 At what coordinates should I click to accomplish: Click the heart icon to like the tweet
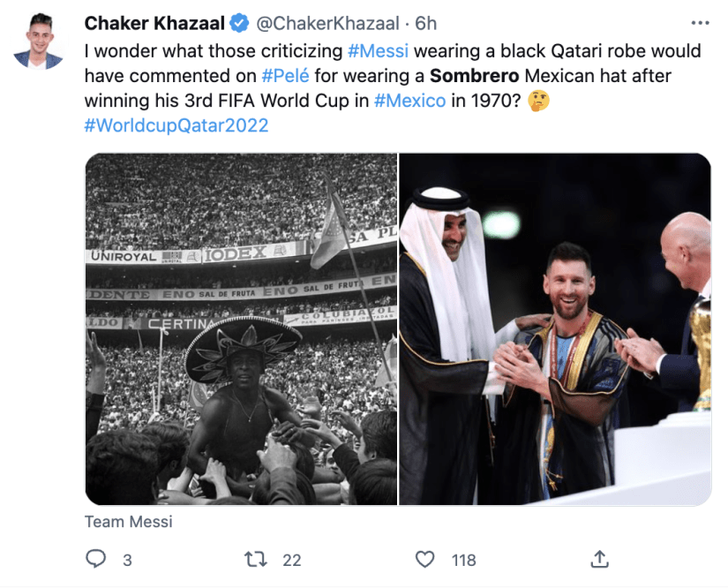[x=424, y=559]
